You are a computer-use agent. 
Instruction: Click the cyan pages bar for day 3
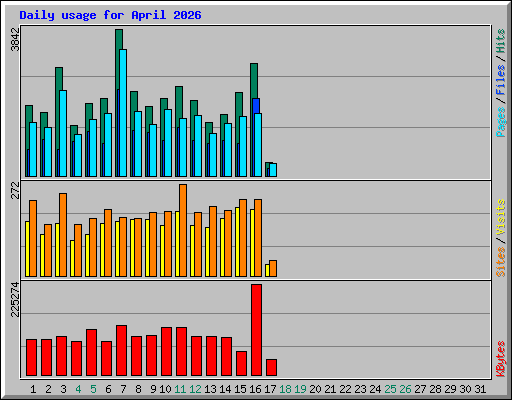(x=63, y=133)
